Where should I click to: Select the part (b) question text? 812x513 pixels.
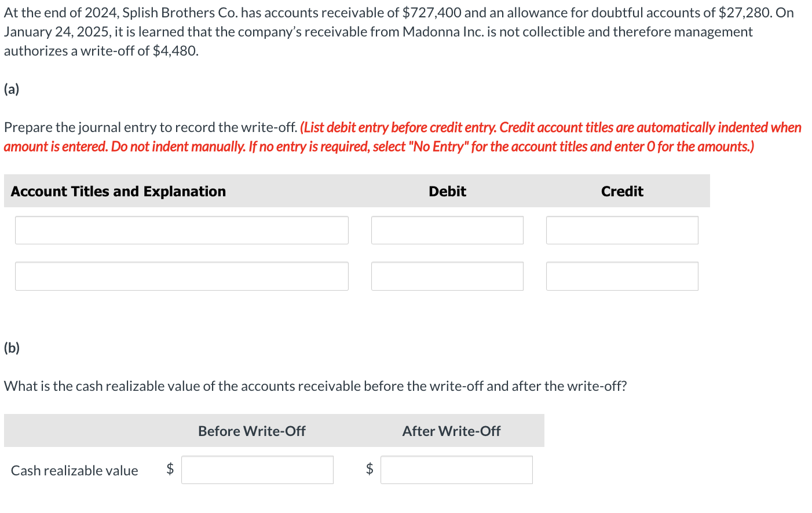point(316,386)
